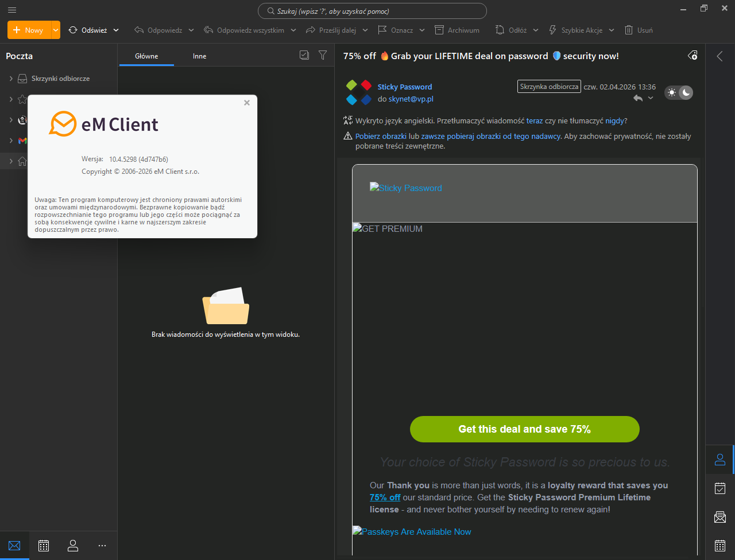Image resolution: width=735 pixels, height=560 pixels.
Task: Maximize or restore the eM Client window
Action: 704,9
